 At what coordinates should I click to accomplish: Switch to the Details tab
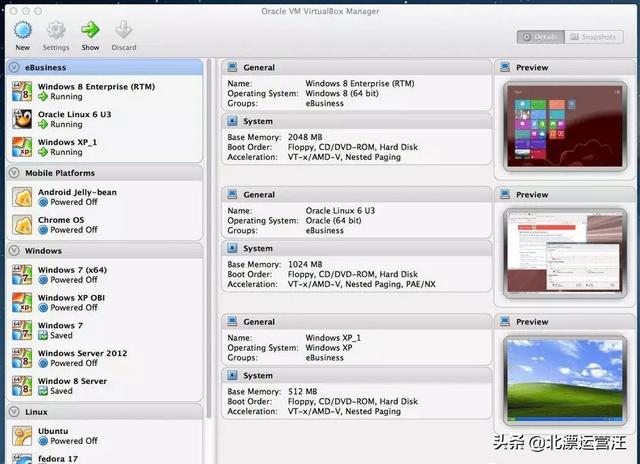pos(540,37)
